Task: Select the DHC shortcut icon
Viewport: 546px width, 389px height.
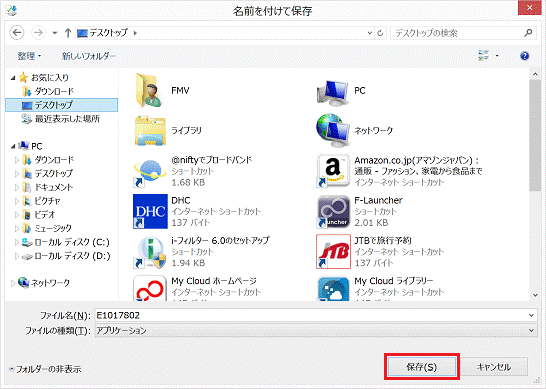Action: tap(150, 211)
